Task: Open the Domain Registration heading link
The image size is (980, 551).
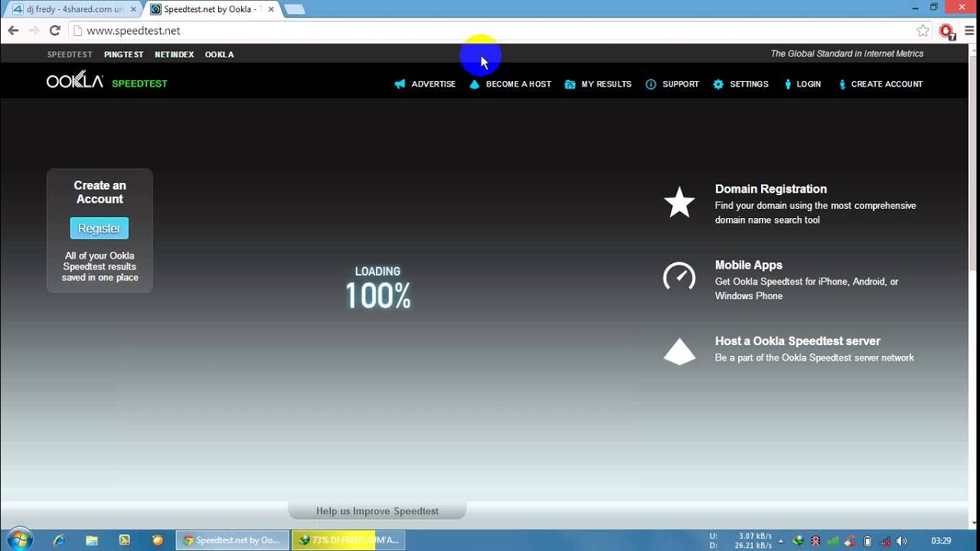Action: point(771,189)
